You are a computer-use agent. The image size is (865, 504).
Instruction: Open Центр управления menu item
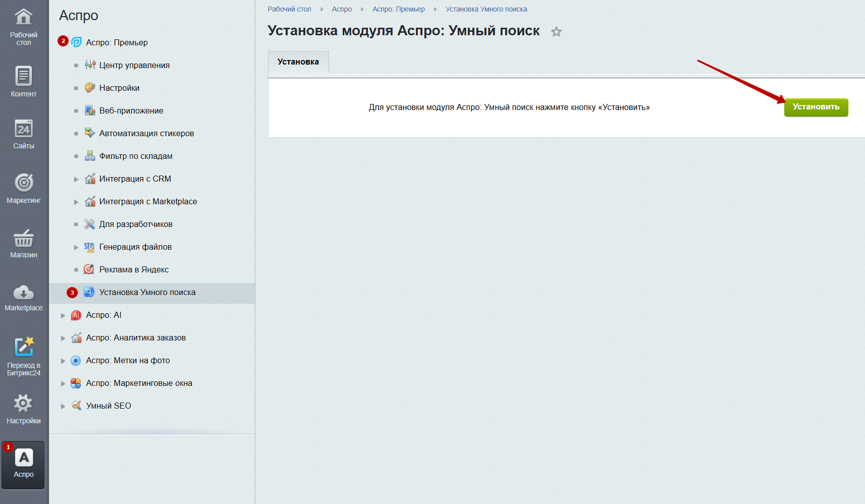pos(134,65)
